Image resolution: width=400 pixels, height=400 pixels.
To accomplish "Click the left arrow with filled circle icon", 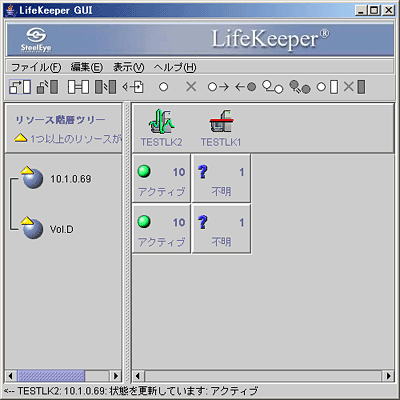I will pos(246,87).
